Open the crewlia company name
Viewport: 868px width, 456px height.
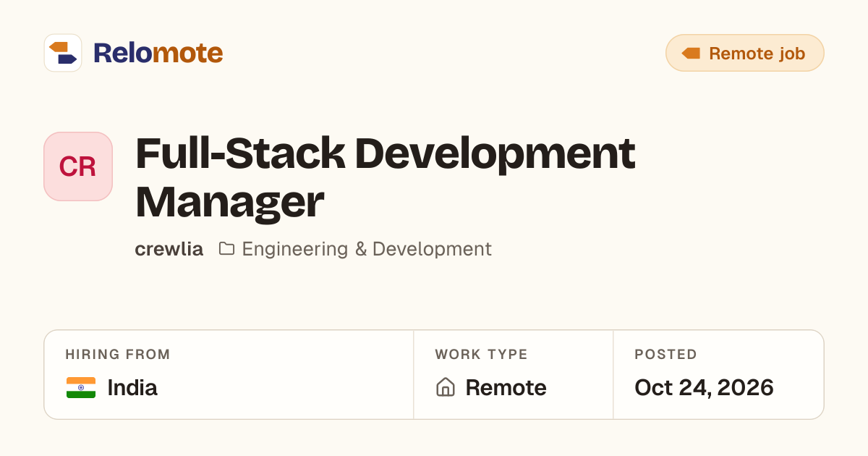(x=169, y=249)
